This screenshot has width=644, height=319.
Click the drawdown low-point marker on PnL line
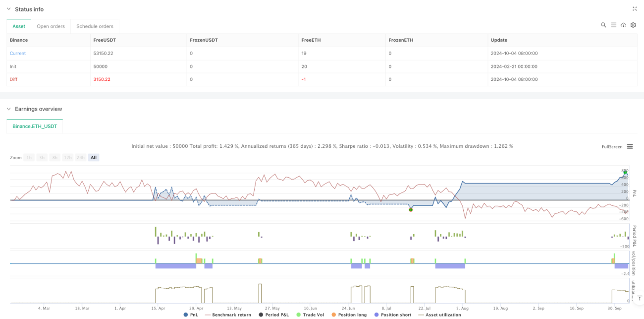411,210
